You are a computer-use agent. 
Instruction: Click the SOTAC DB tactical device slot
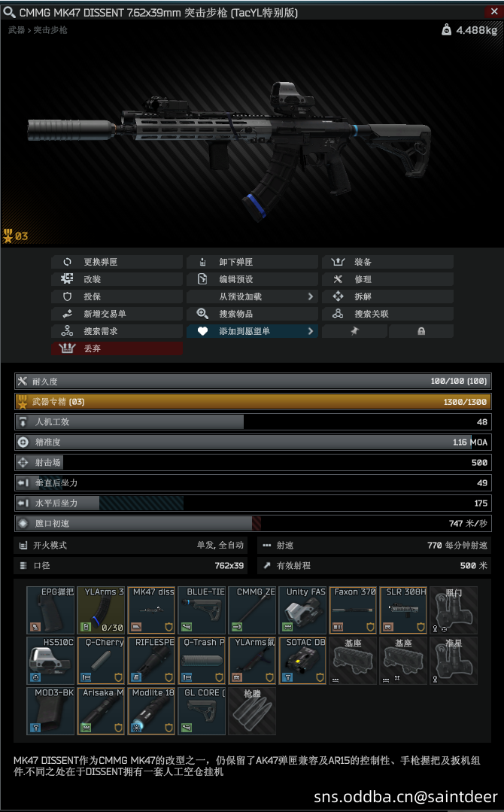click(302, 660)
